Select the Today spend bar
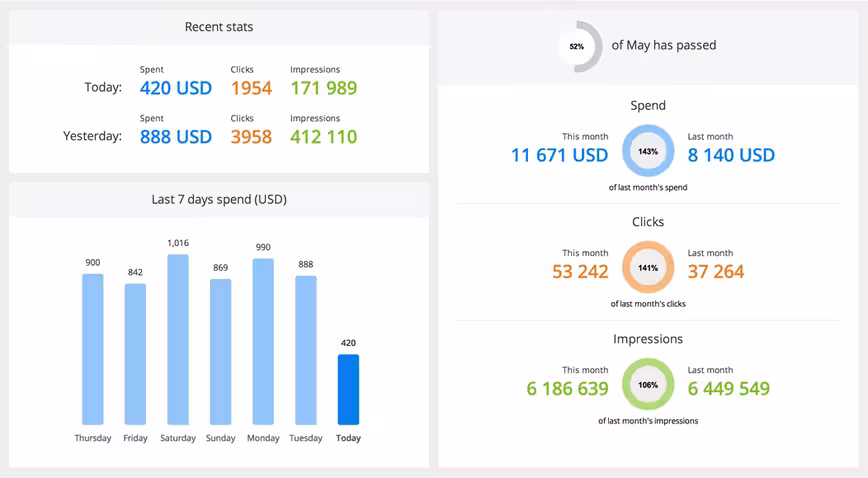 348,389
